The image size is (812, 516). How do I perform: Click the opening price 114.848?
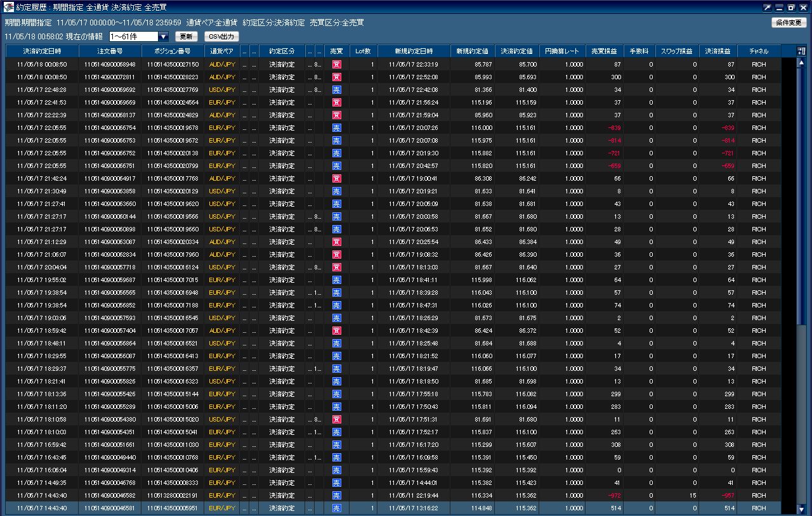point(481,508)
